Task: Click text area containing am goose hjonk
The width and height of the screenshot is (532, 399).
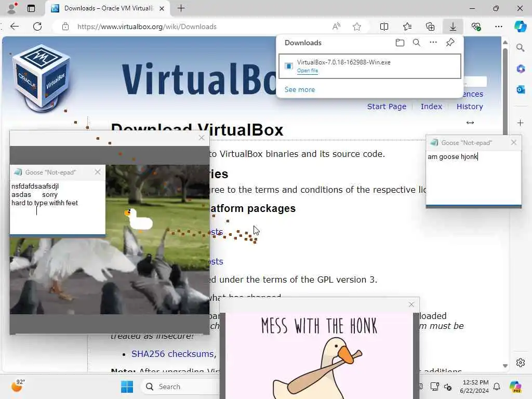Action: 474,178
